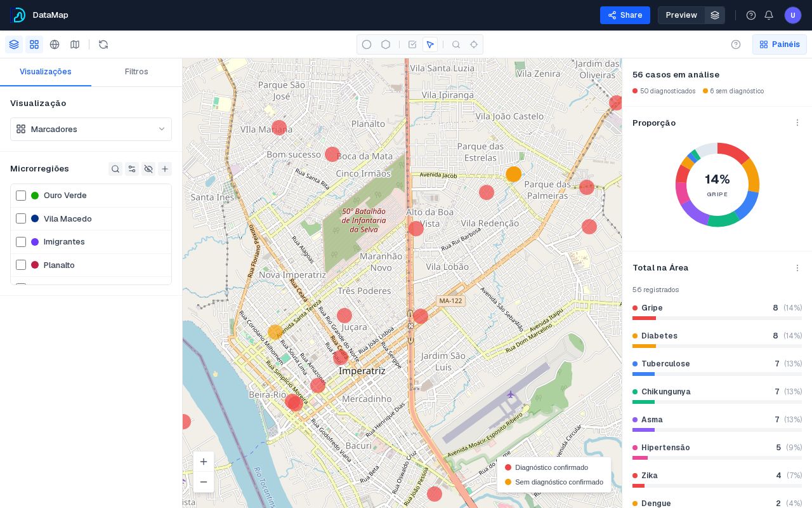Screen dimensions: 812x508
Task: Click red marker near Vila Mariana
Action: (279, 128)
